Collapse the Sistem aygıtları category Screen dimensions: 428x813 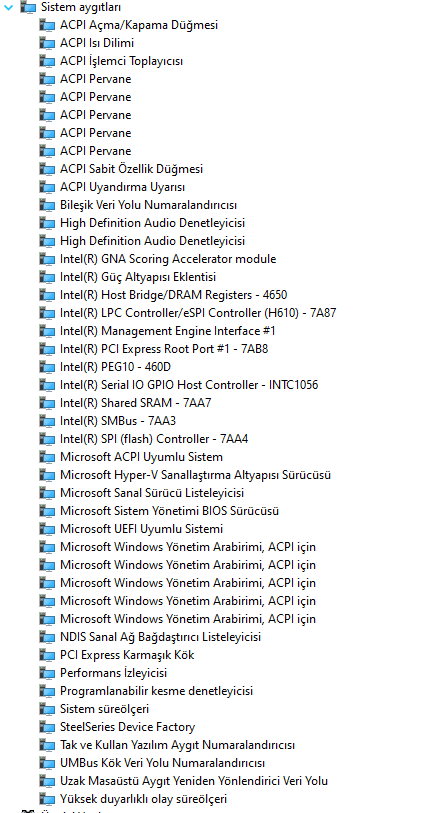click(8, 7)
